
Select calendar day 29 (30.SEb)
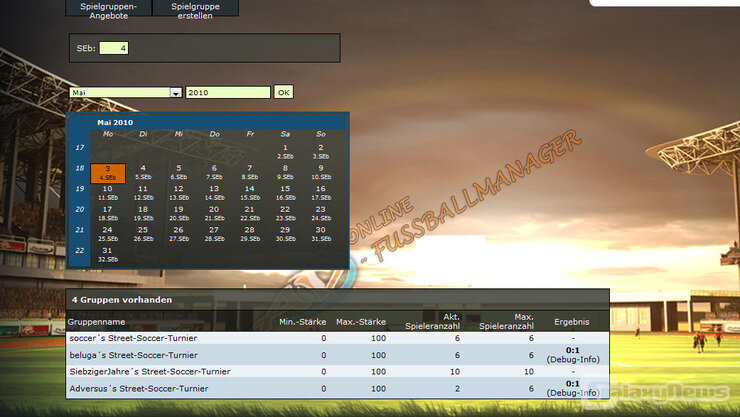[x=285, y=234]
